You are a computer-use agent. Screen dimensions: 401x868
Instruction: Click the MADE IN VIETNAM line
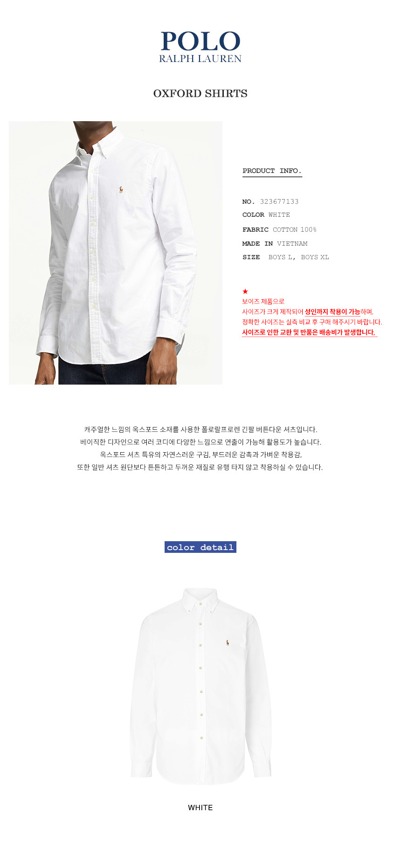pyautogui.click(x=275, y=243)
